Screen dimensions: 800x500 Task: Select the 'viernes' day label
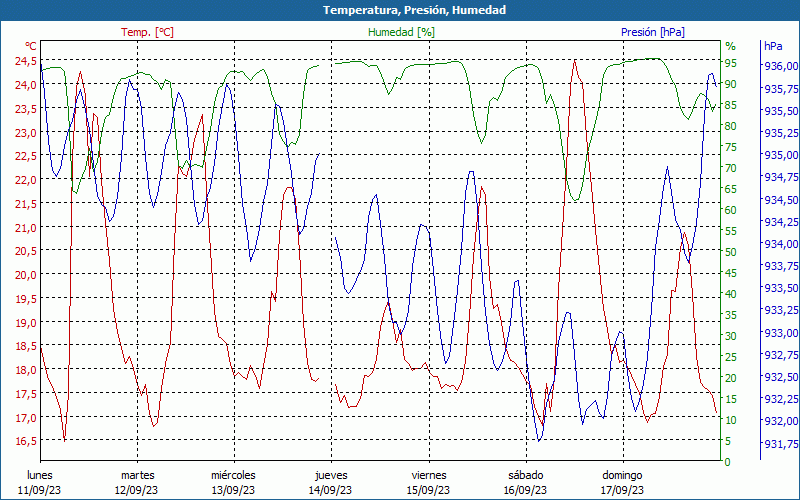point(429,475)
